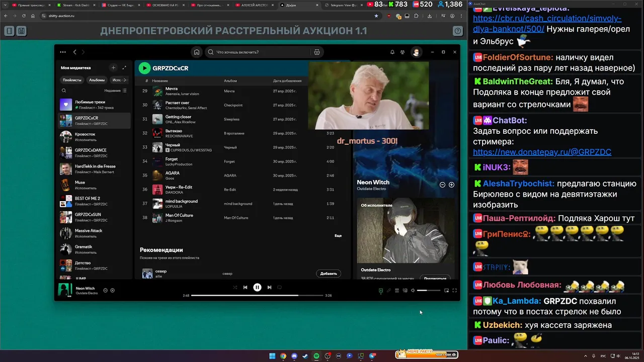Screen dimensions: 644x362
Task: Add Neon Witch to library in player bar
Action: [112, 290]
